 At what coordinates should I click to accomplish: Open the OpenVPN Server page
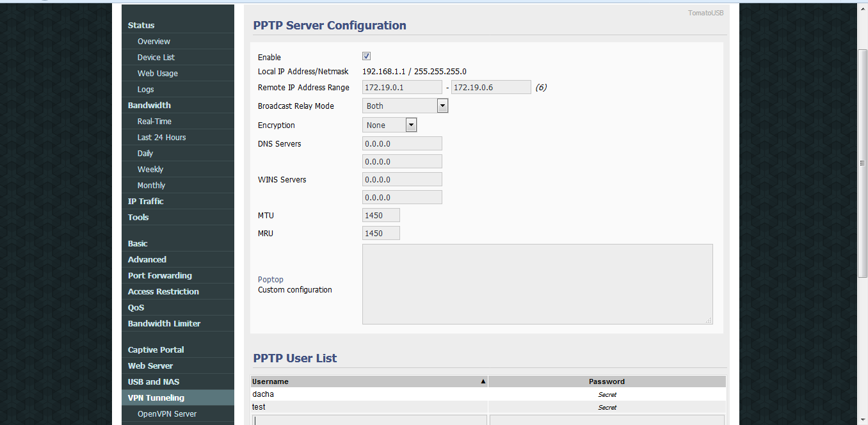(178, 413)
